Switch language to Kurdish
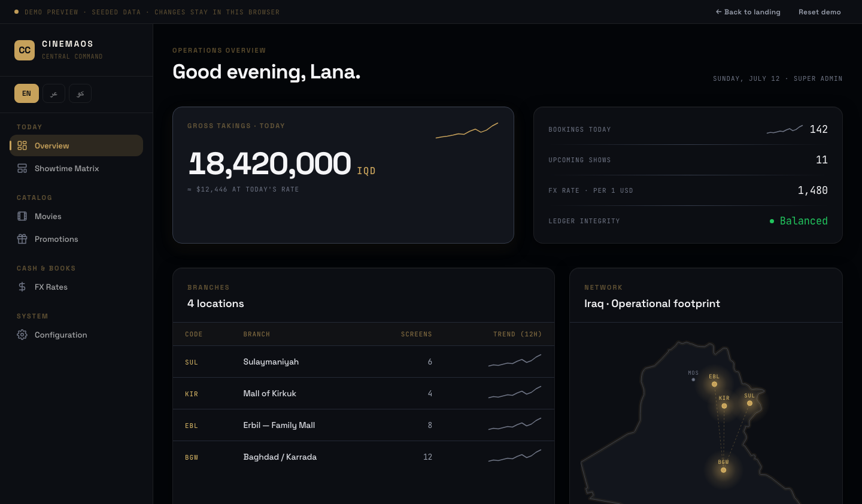Screen dimensions: 862x504 [x=80, y=93]
